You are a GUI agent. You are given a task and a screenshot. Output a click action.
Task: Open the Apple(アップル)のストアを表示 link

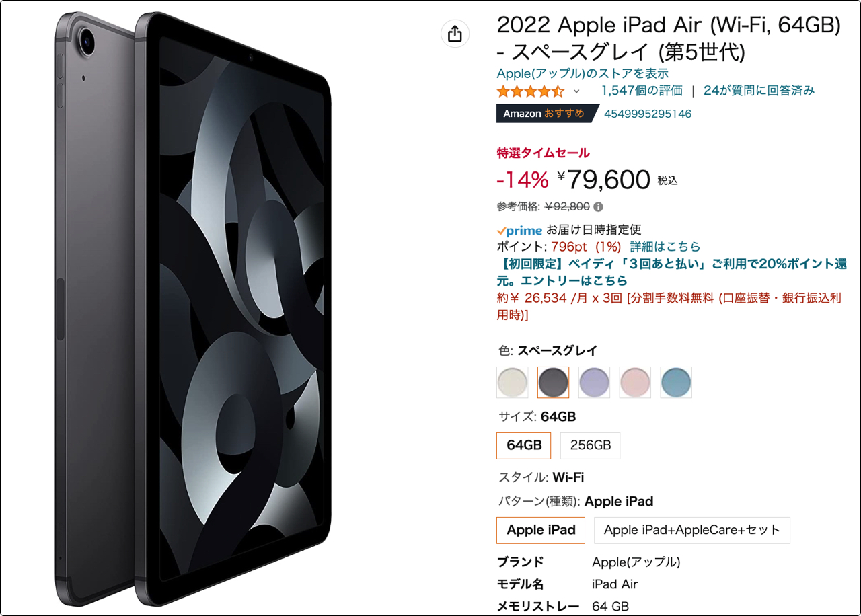pos(583,73)
